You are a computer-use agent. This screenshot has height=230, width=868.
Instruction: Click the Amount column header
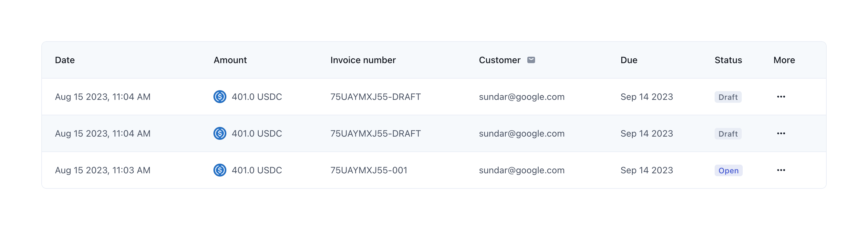(230, 60)
